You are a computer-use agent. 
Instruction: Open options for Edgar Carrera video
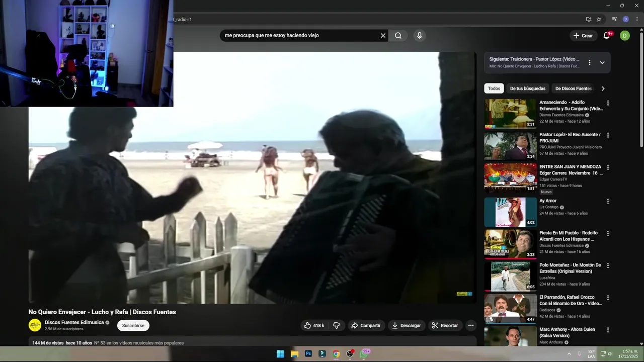click(608, 167)
